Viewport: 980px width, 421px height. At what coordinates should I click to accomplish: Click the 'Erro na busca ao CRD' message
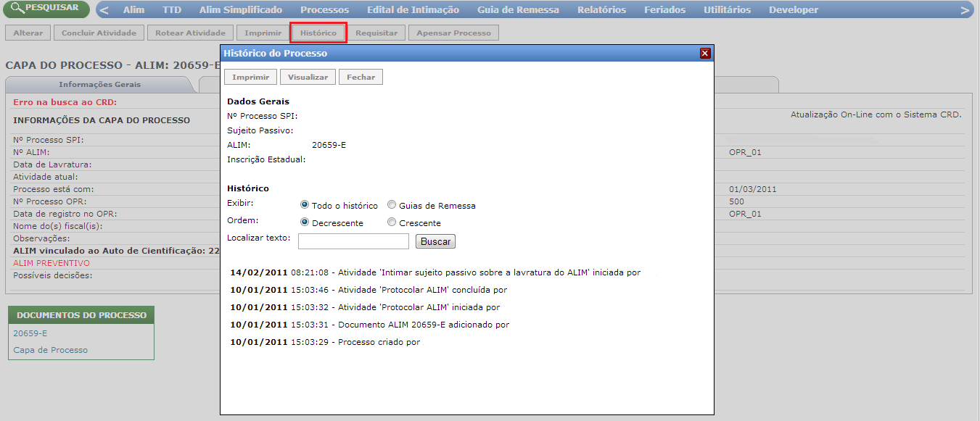(x=65, y=102)
